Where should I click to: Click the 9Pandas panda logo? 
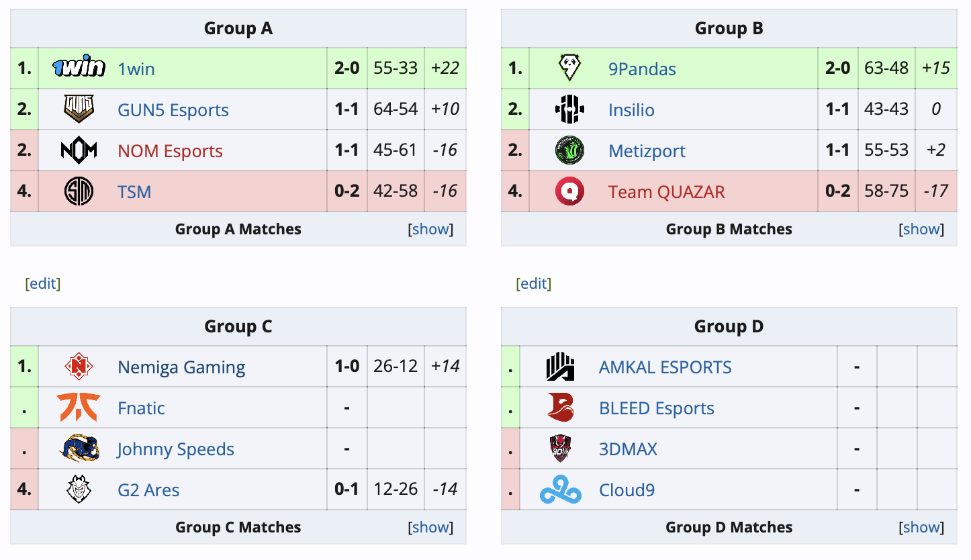[569, 68]
